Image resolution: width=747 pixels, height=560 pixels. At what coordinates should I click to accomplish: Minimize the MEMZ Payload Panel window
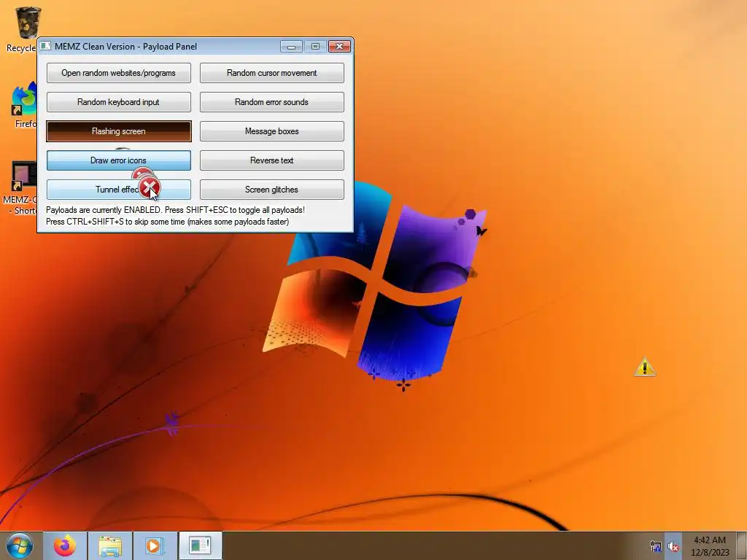point(292,46)
